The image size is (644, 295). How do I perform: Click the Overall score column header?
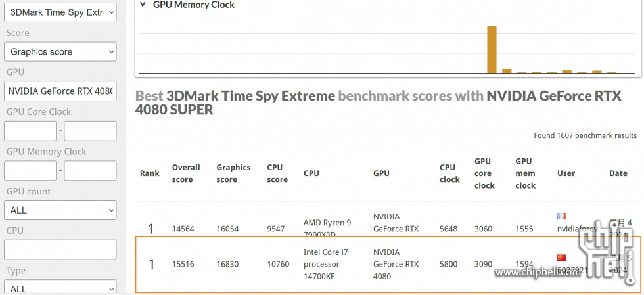[x=186, y=173]
